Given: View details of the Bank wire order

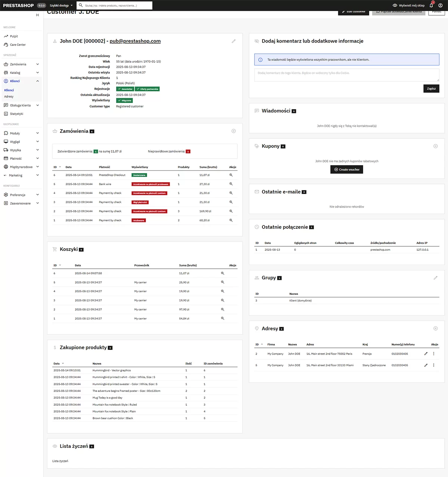Looking at the screenshot, I should point(231,184).
